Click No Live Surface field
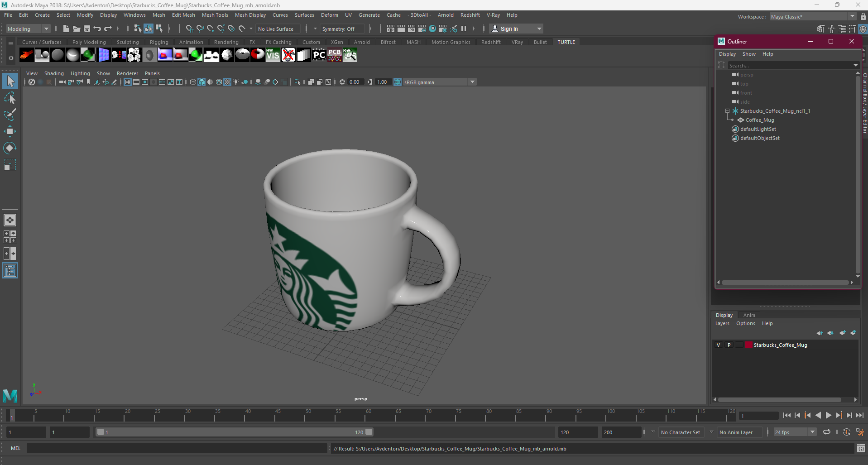The image size is (868, 465). tap(278, 29)
